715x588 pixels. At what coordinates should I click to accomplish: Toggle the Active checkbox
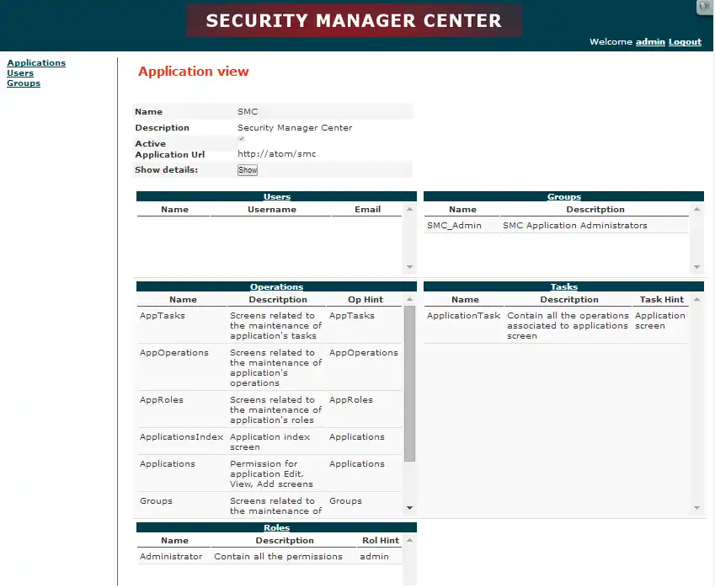point(241,139)
